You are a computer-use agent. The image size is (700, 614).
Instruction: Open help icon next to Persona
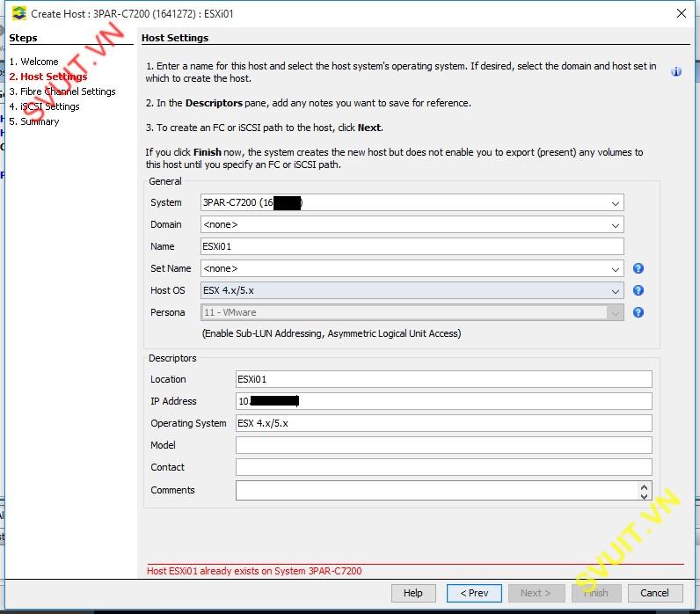coord(638,312)
